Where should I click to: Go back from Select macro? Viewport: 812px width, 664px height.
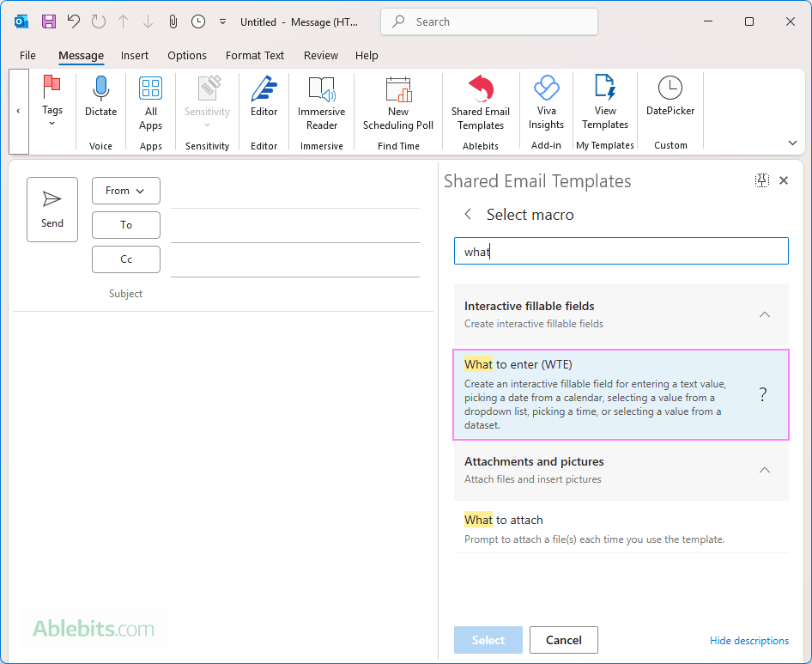tap(468, 214)
